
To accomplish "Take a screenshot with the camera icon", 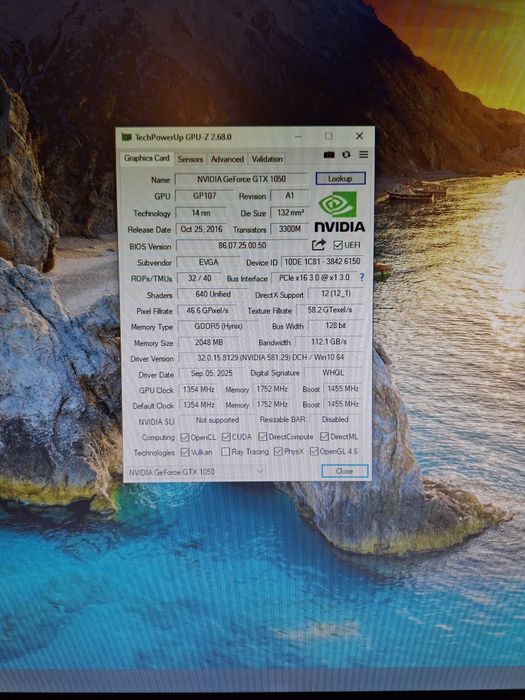I will click(x=329, y=154).
